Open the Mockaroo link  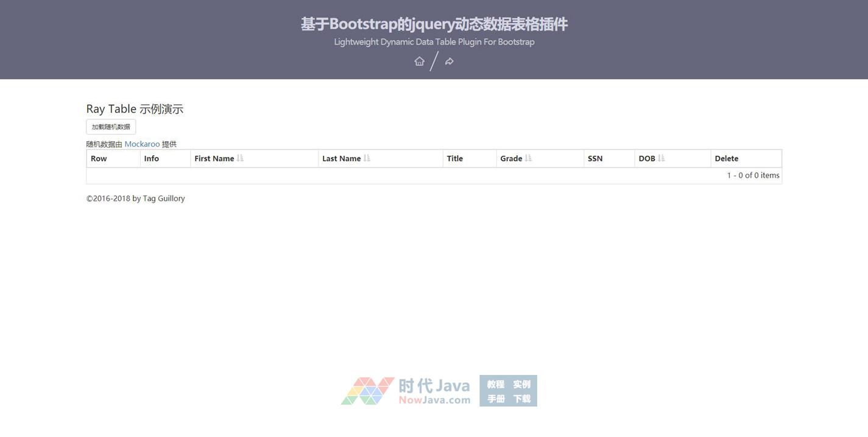(142, 144)
